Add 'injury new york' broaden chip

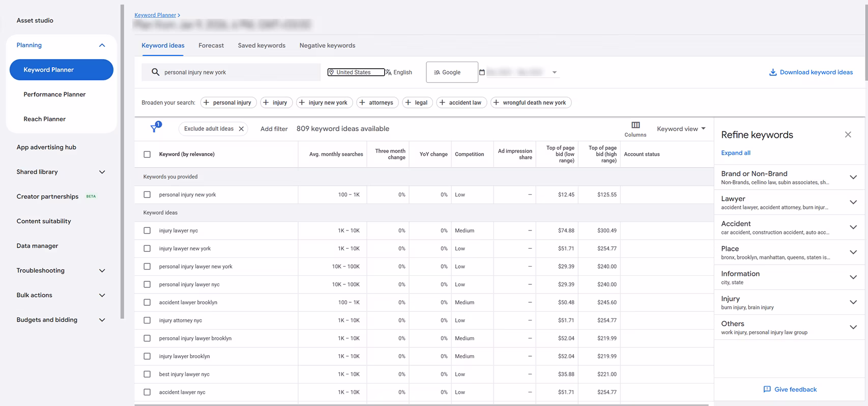[x=324, y=103]
